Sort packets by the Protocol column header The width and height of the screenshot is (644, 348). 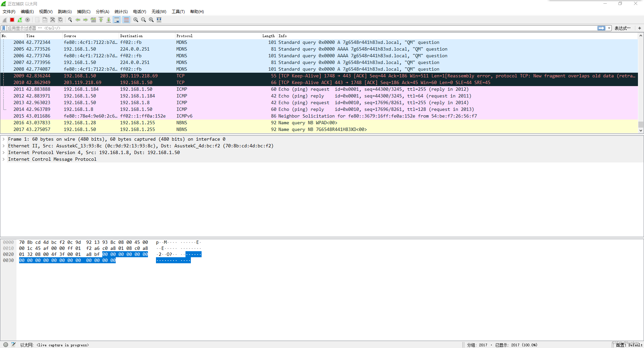click(218, 36)
